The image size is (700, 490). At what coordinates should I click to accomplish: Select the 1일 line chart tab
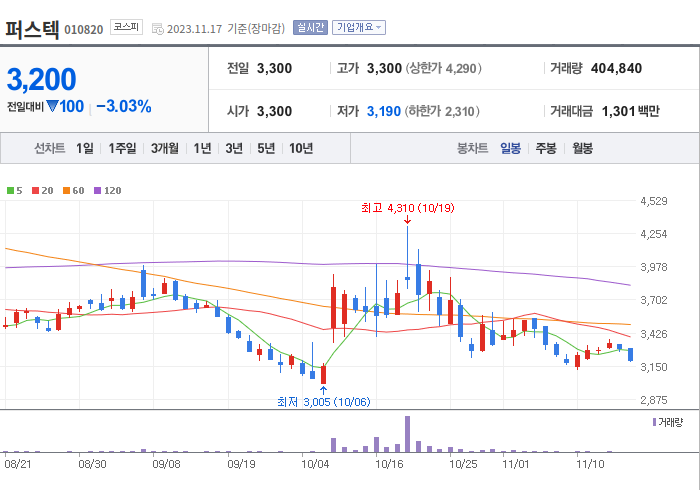85,148
